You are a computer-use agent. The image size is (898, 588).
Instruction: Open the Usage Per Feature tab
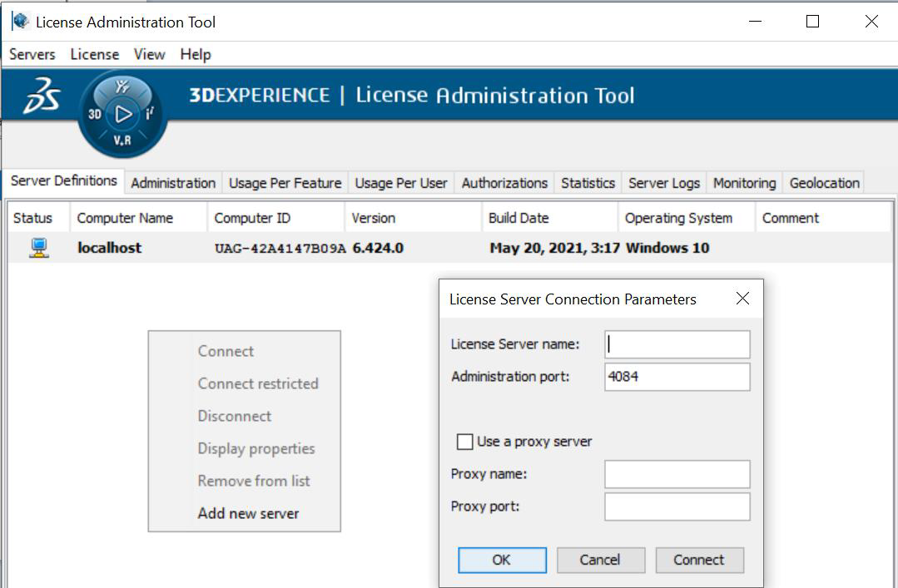pos(285,183)
